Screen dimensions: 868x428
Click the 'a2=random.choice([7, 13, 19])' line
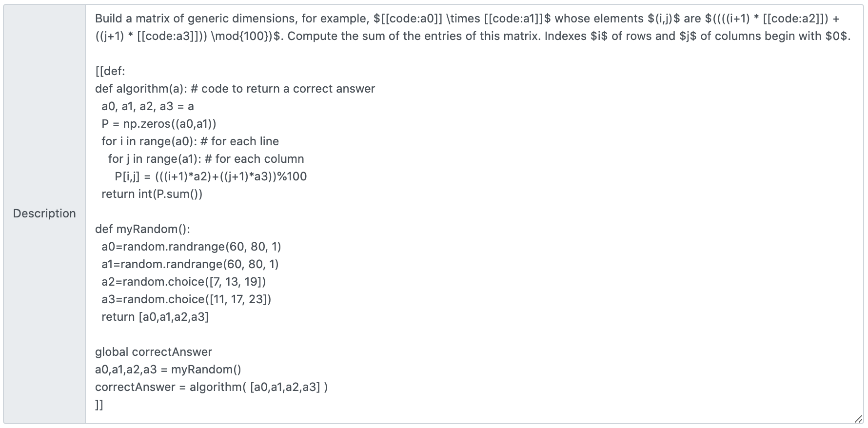click(x=183, y=282)
